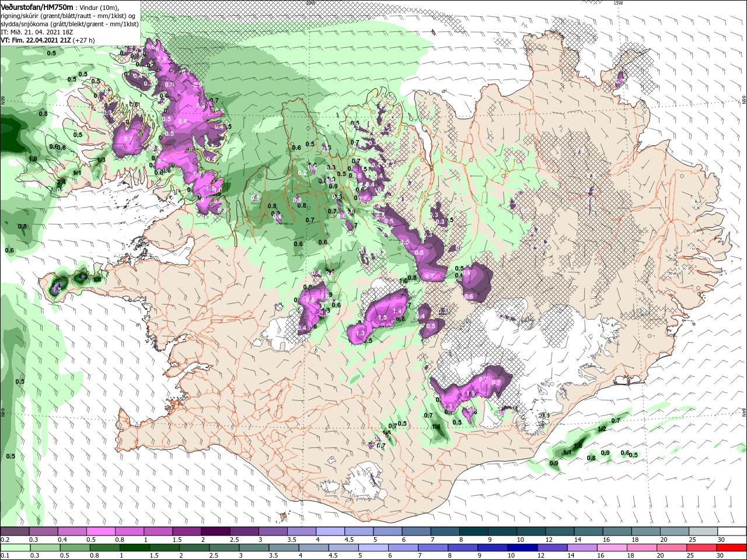Click the deep blue 10 swatch in rain scale
The width and height of the screenshot is (747, 560).
pyautogui.click(x=521, y=548)
